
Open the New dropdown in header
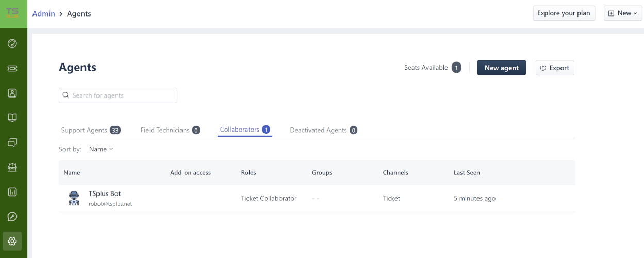(623, 13)
